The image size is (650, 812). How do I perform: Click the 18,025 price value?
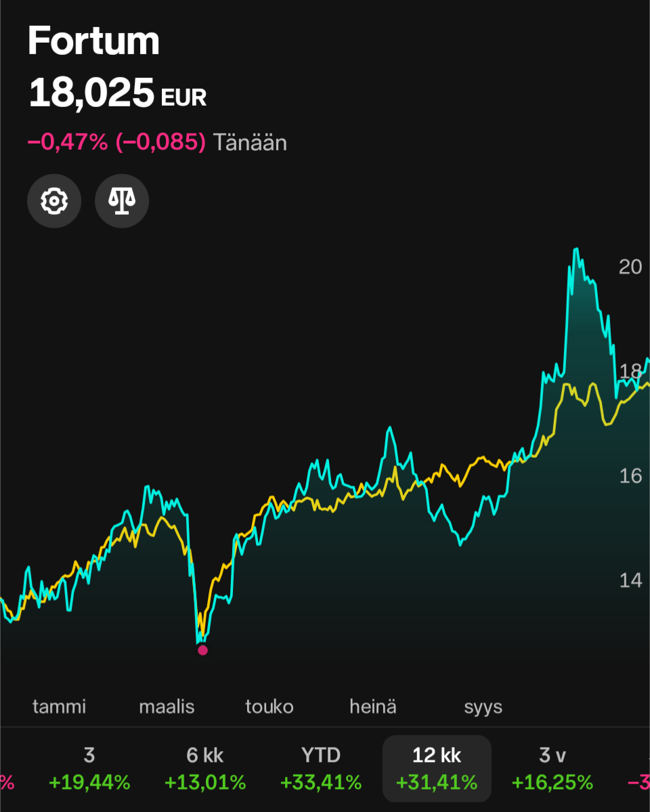(x=91, y=93)
